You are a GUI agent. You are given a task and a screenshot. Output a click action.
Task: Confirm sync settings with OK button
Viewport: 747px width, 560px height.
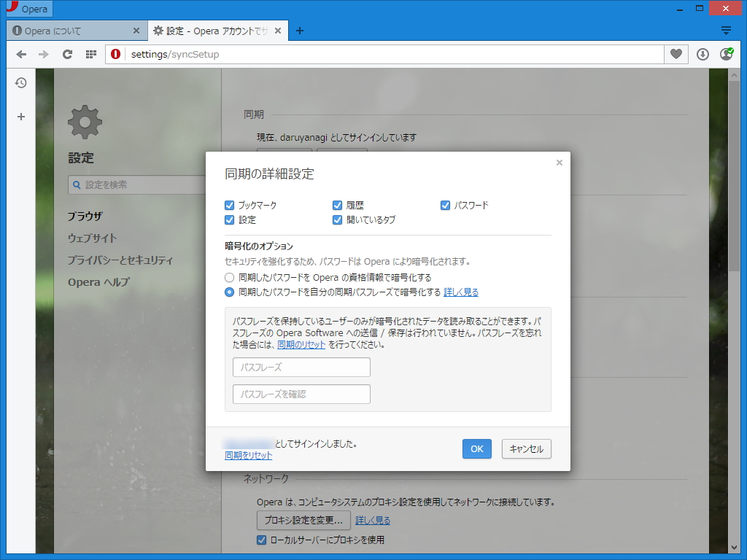click(476, 448)
